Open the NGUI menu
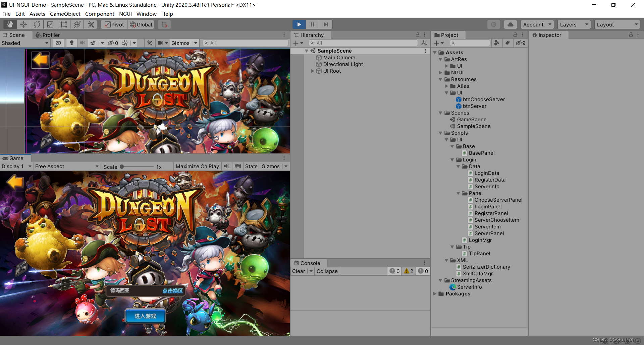Screen dimensions: 644x345 click(125, 14)
